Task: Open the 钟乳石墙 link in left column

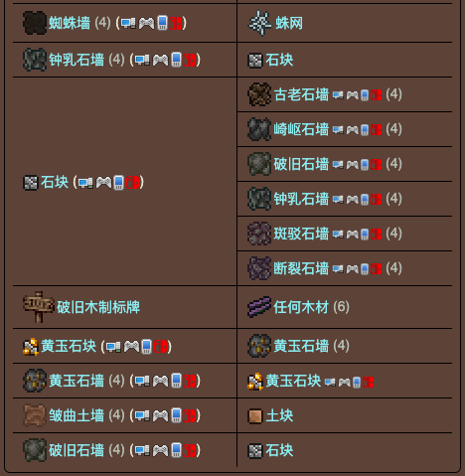Action: click(77, 60)
